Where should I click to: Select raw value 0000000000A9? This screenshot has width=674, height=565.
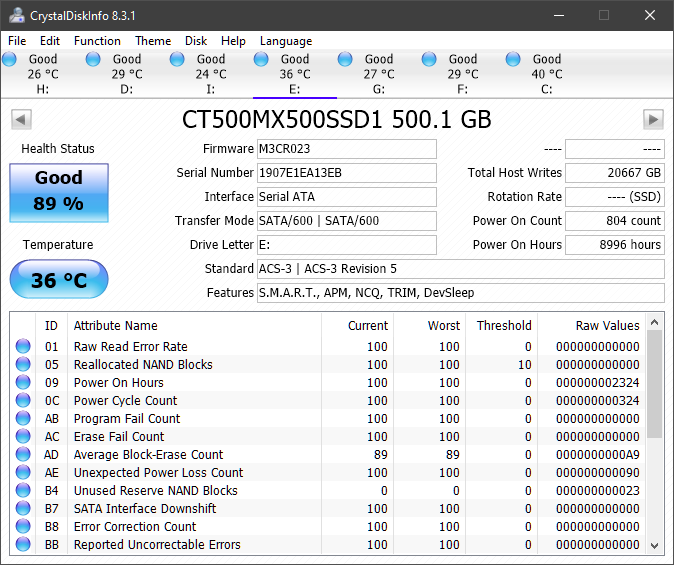point(597,454)
